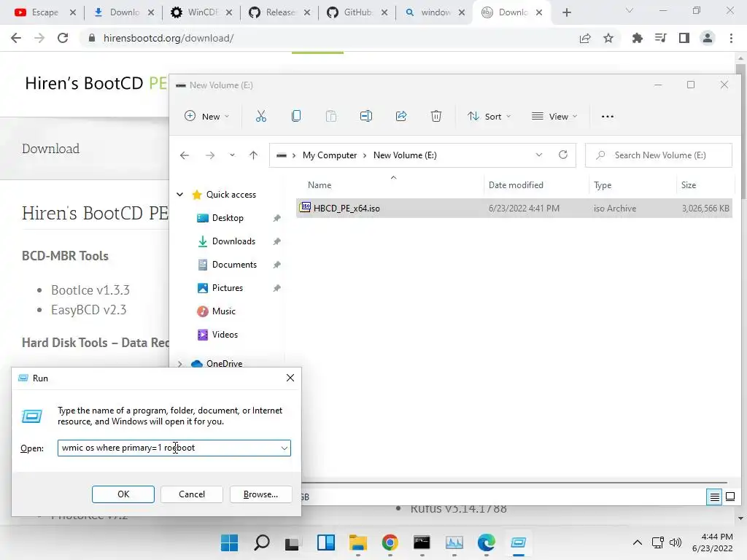Screen dimensions: 747x560
Task: Click the Delete trash icon in Explorer
Action: point(436,116)
